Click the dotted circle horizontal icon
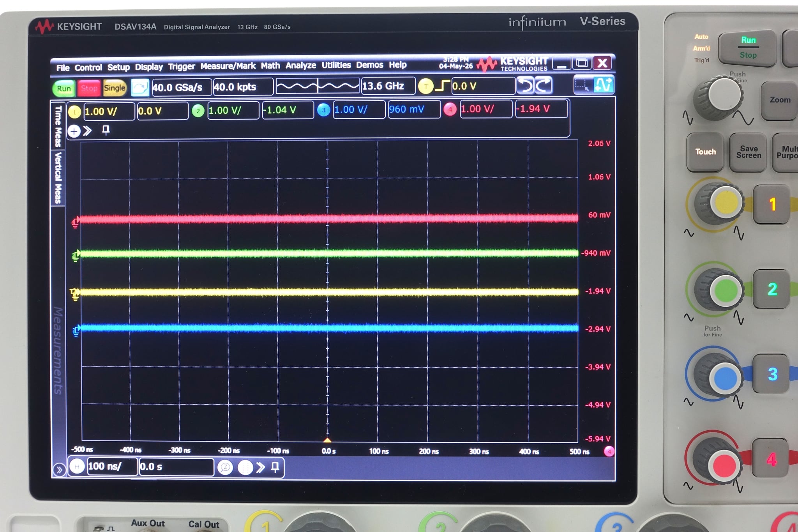This screenshot has height=532, width=798. point(245,467)
